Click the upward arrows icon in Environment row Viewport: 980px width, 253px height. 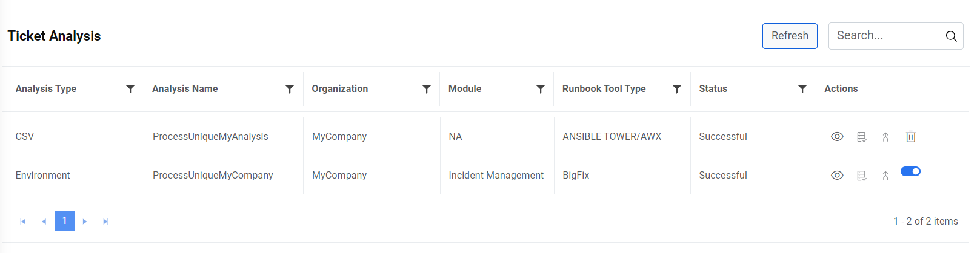pos(885,176)
